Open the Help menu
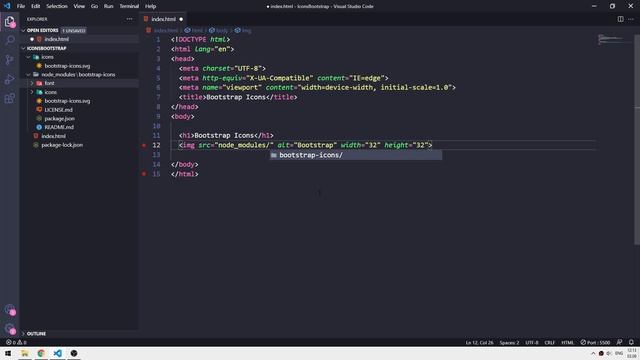 point(151,6)
